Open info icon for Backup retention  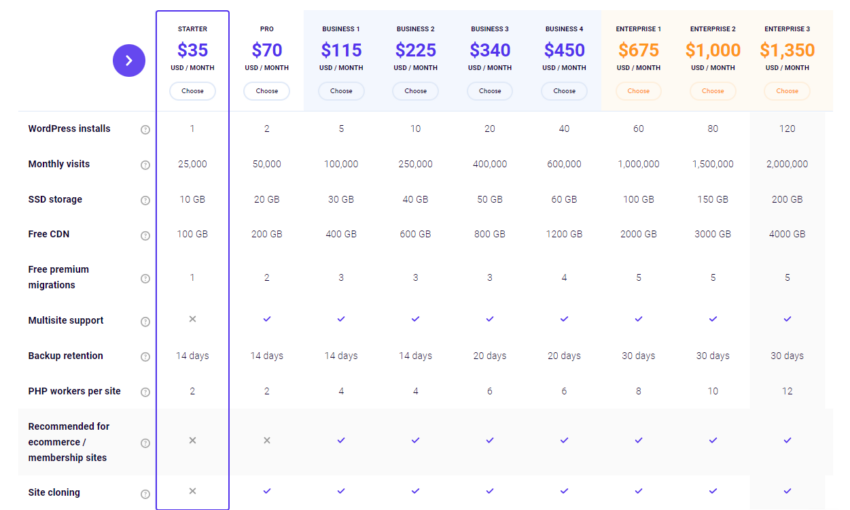click(x=145, y=357)
